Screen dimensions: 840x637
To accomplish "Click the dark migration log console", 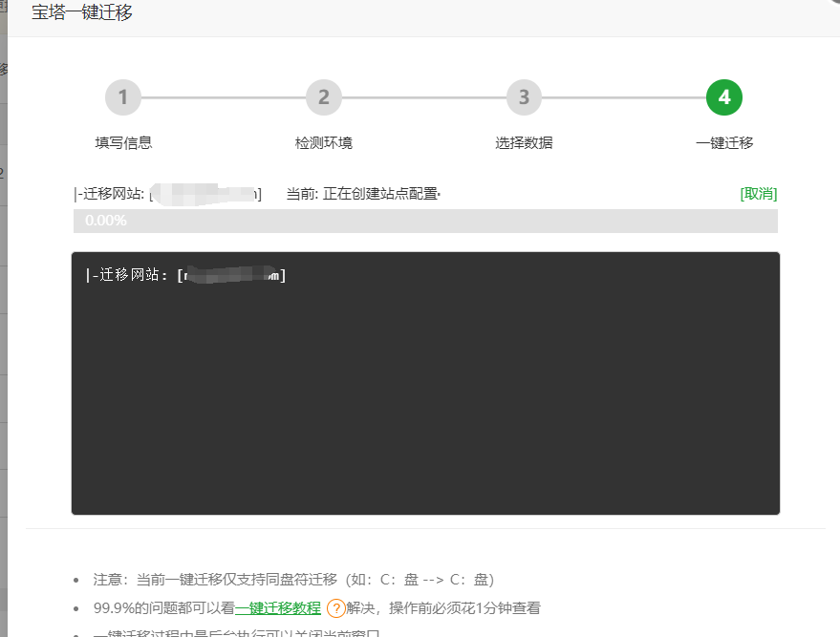I will (x=425, y=383).
